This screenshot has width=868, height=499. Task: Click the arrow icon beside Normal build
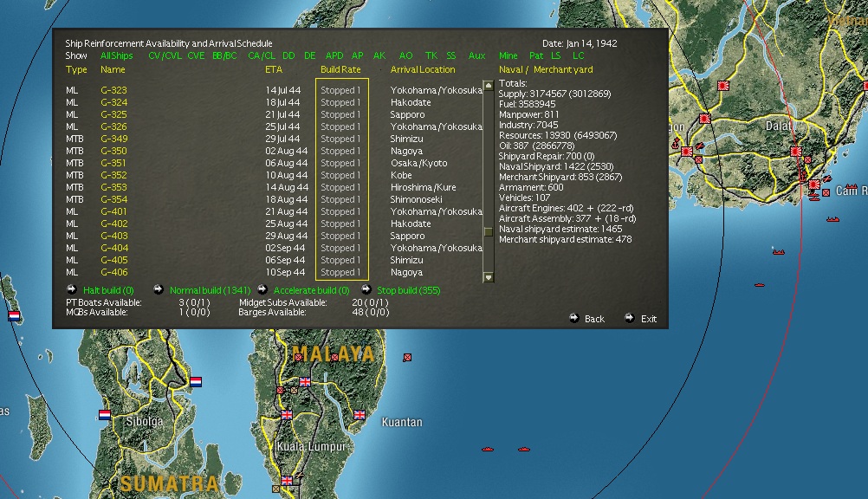tap(159, 289)
